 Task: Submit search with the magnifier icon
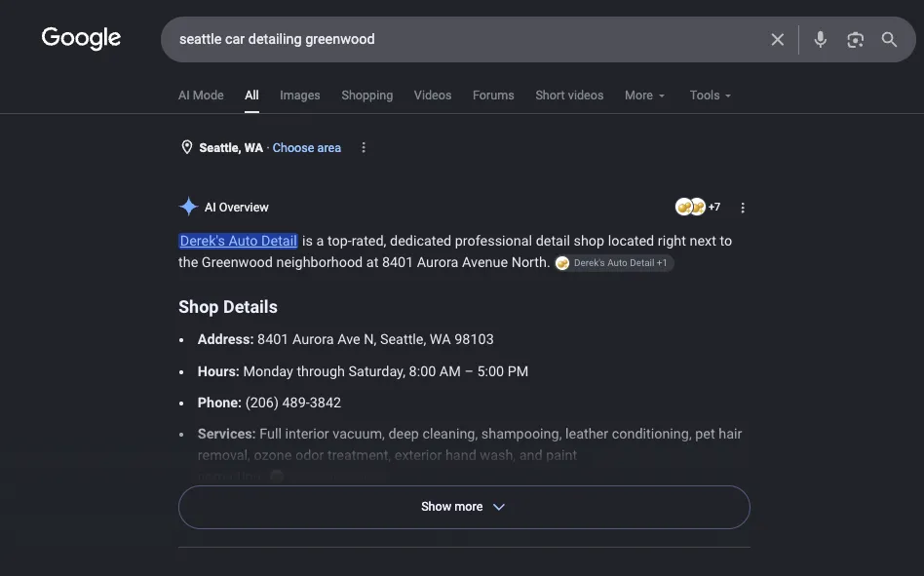click(889, 39)
